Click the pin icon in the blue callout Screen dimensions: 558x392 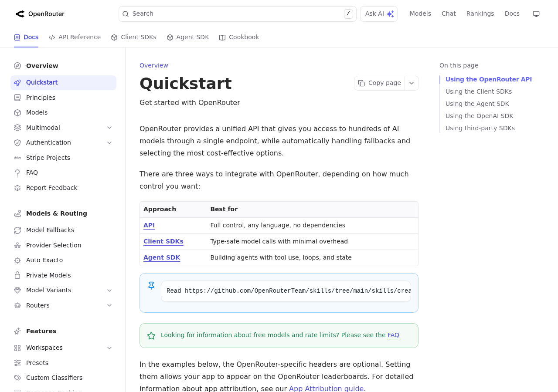pos(151,286)
